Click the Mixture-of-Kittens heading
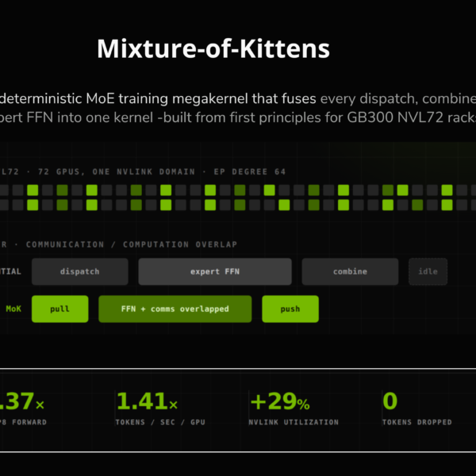The width and height of the screenshot is (476, 476). click(213, 48)
